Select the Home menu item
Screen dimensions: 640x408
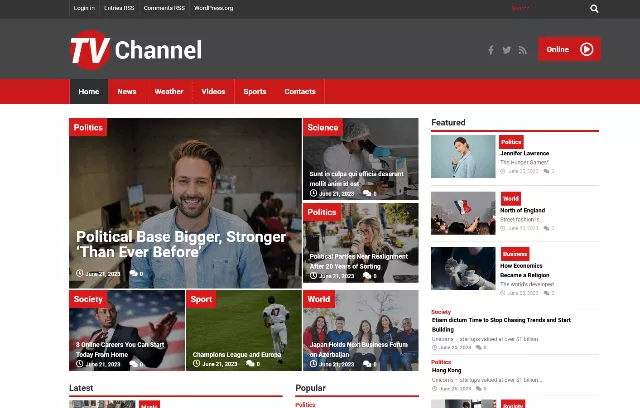(x=89, y=91)
